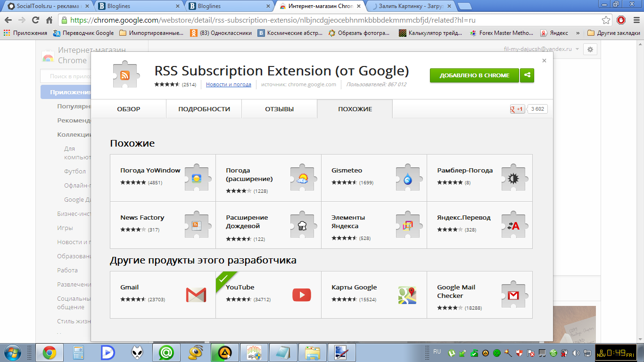644x362 pixels.
Task: Click the volume speaker tray icon
Action: click(x=576, y=353)
